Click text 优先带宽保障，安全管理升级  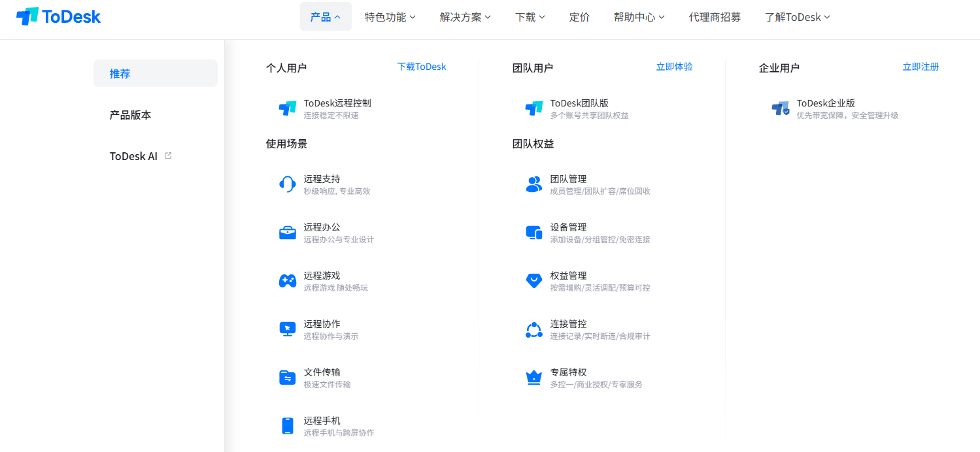848,116
